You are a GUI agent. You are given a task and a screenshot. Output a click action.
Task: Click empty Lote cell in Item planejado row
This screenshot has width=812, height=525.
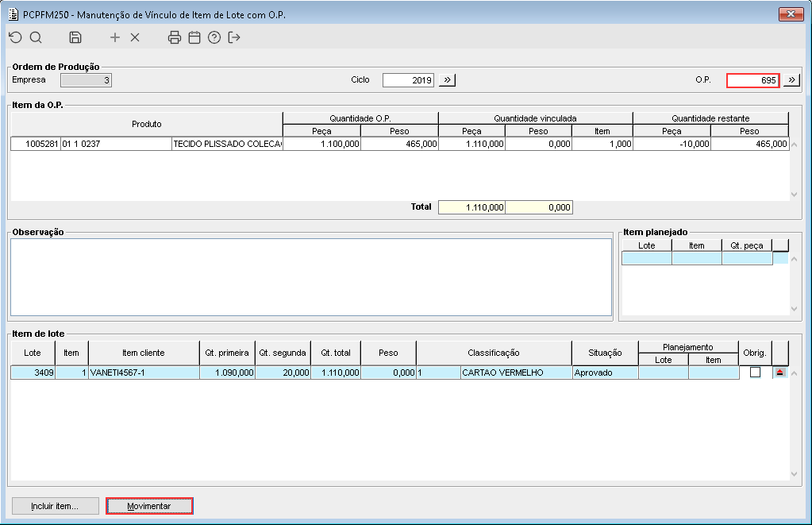coord(646,258)
